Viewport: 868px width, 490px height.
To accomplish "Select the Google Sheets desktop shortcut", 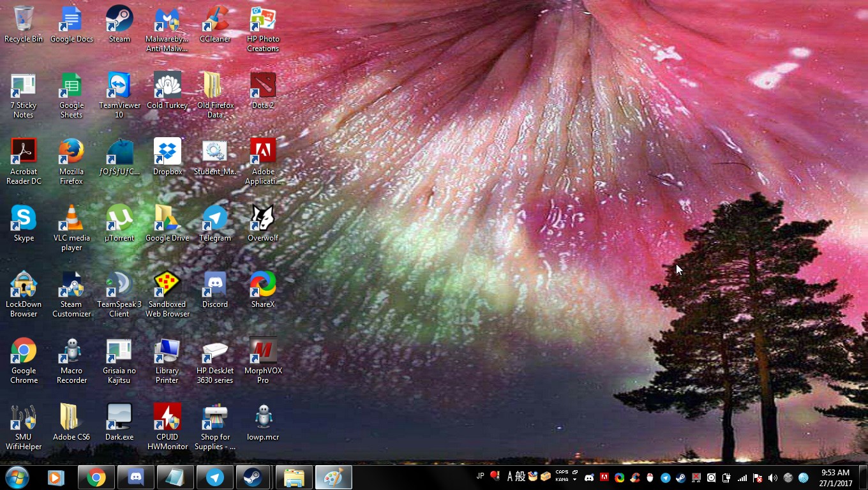I will [71, 96].
